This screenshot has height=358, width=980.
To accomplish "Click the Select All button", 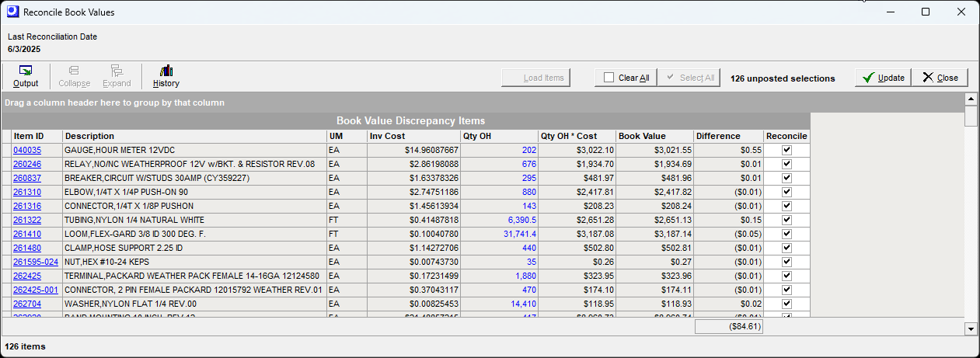I will tap(689, 78).
